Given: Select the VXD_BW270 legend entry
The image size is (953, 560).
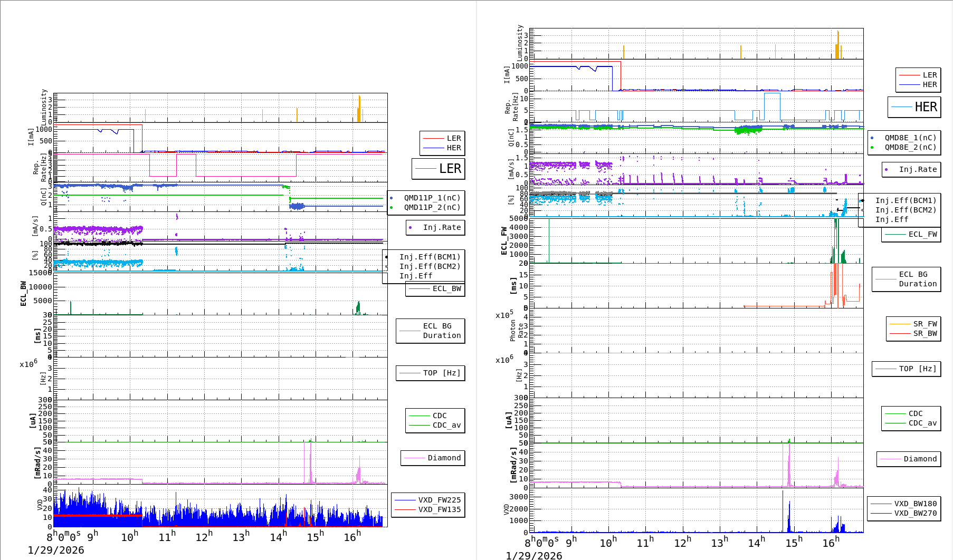Looking at the screenshot, I should 915,513.
